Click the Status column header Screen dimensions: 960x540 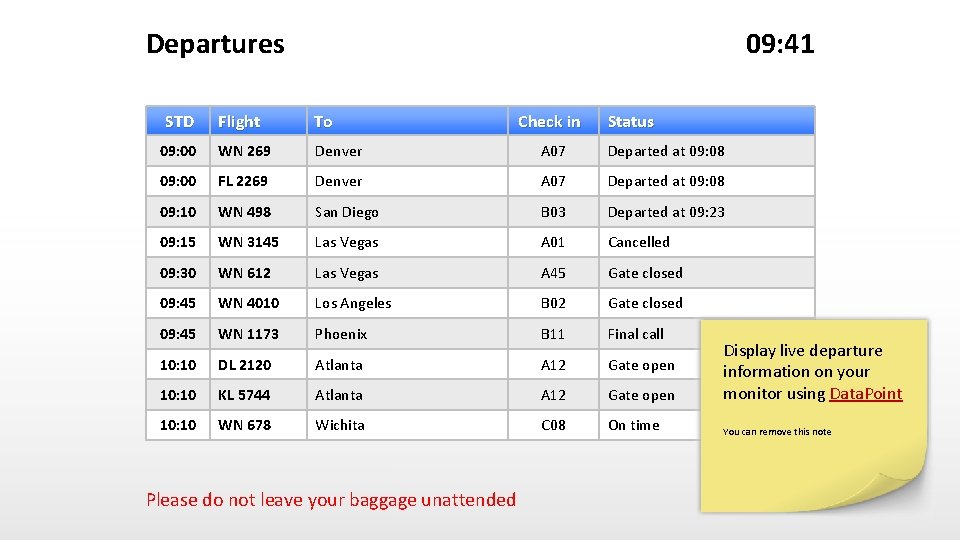(x=707, y=121)
